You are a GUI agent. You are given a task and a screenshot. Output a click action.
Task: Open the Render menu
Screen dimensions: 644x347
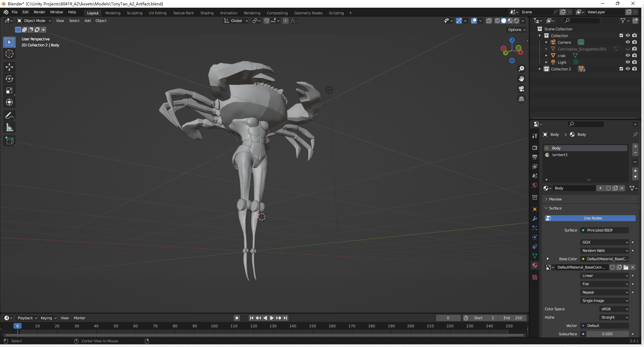tap(39, 12)
